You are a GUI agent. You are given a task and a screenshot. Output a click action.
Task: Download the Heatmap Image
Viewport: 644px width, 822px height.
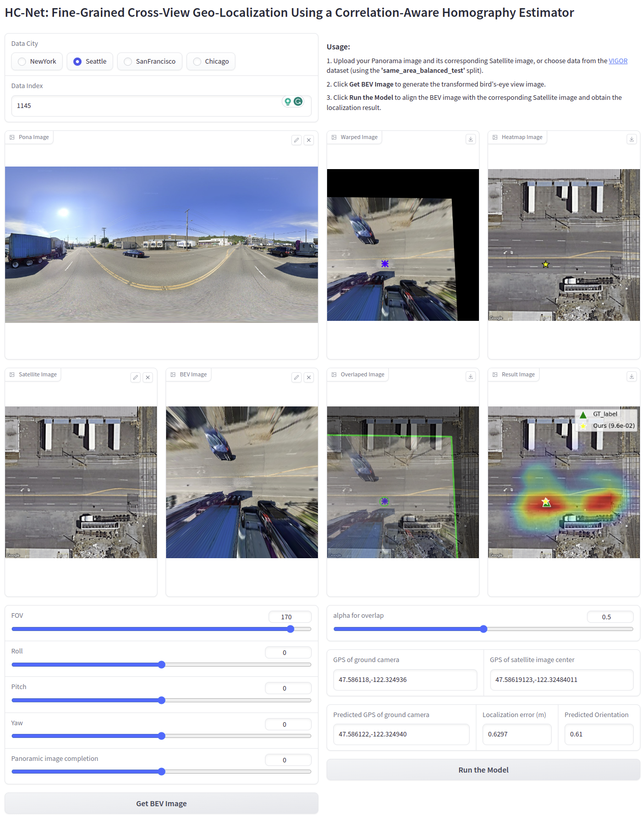pos(632,139)
